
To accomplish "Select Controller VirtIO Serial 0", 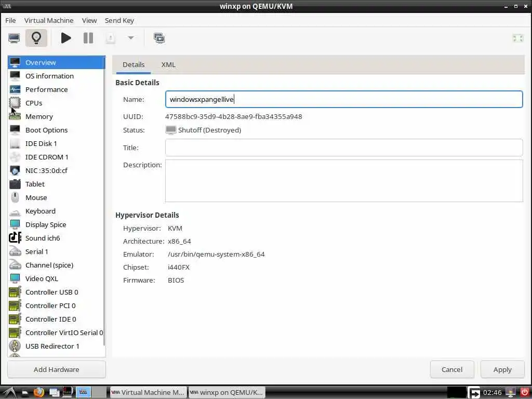I will point(56,333).
